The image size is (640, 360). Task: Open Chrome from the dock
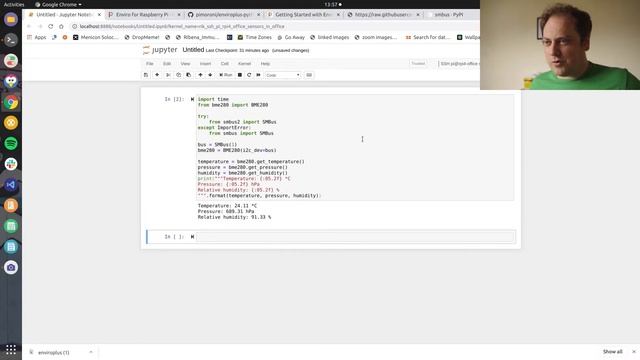coord(11,102)
